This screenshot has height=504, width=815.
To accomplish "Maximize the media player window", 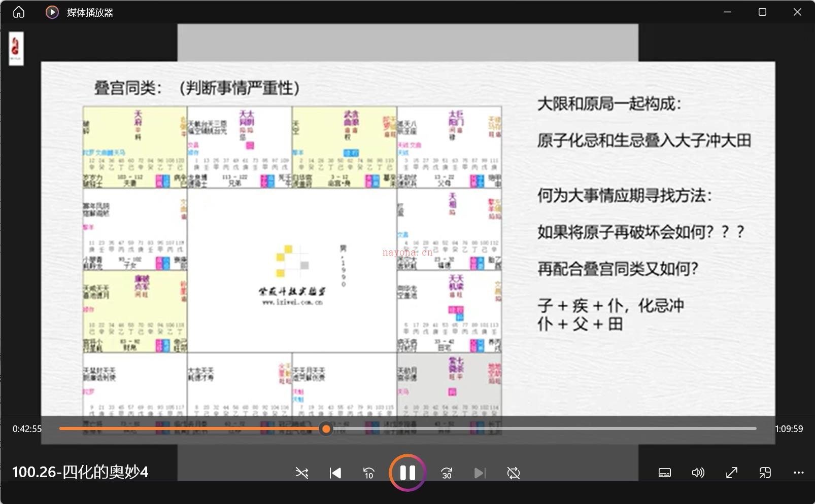I will [x=762, y=12].
